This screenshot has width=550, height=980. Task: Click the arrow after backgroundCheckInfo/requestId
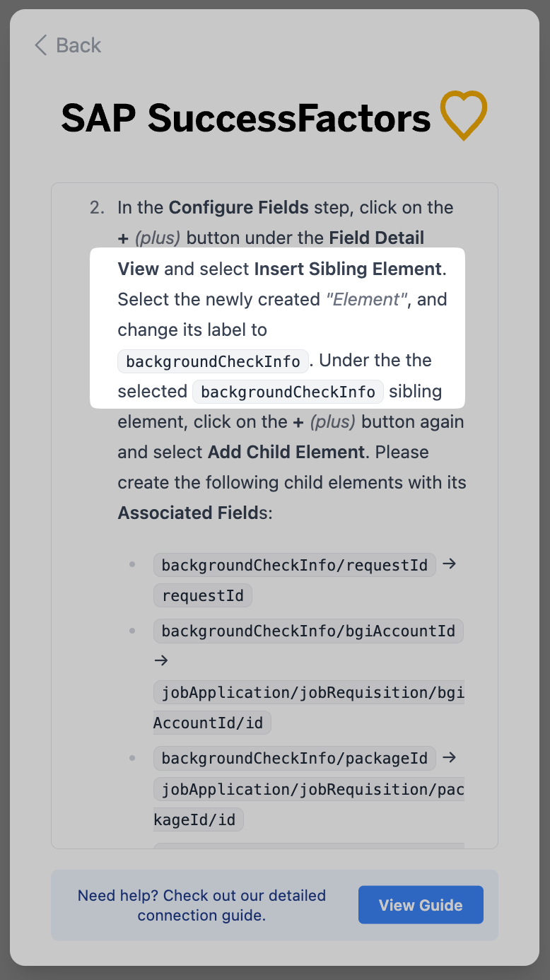point(449,564)
